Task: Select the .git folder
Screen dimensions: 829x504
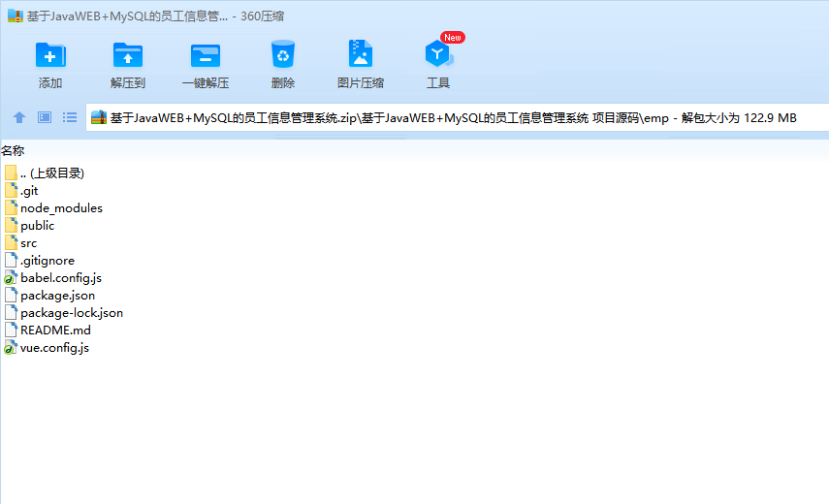Action: click(21, 191)
